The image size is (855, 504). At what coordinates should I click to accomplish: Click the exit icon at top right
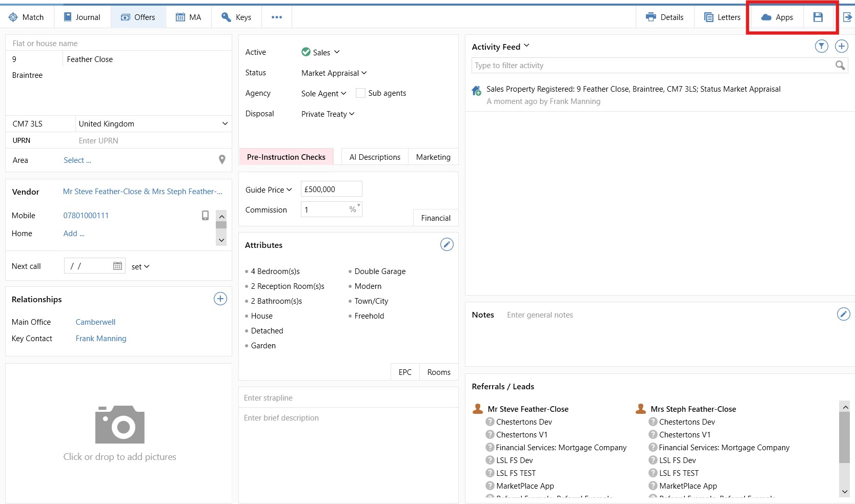[x=847, y=17]
